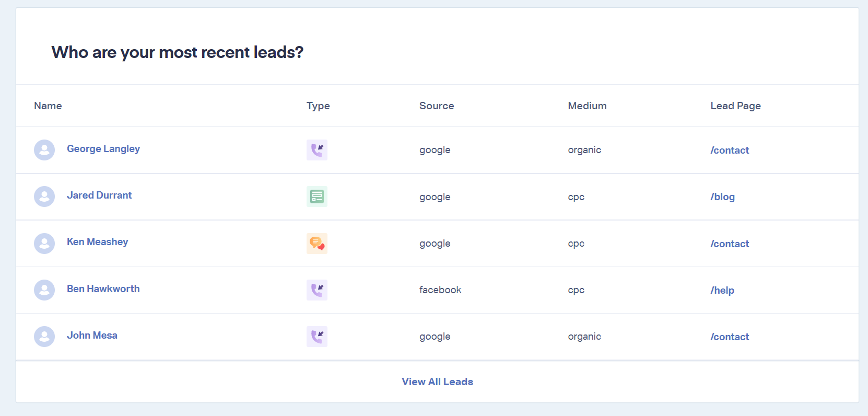Screen dimensions: 868x416
Task: Click Ken Meashey's chat type icon
Action: pyautogui.click(x=317, y=244)
